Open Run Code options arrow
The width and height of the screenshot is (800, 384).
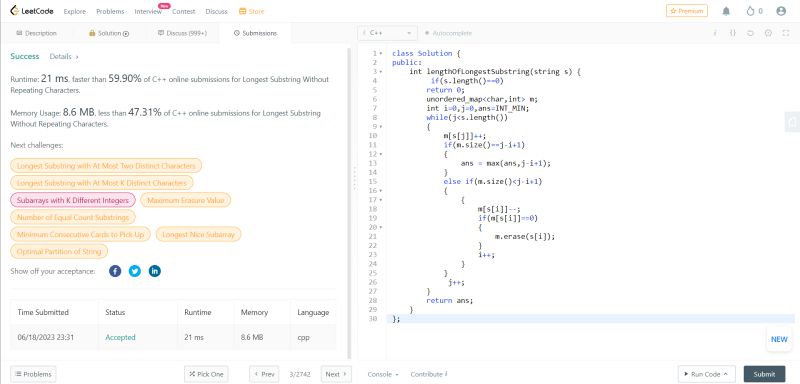click(x=725, y=374)
